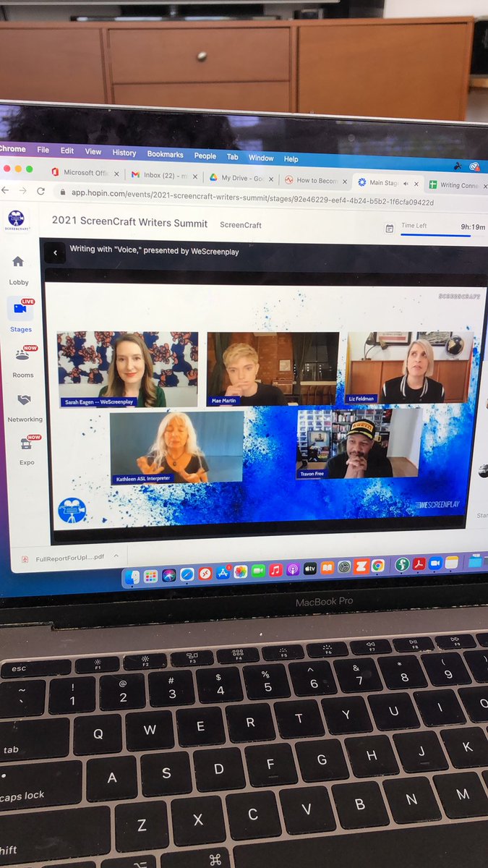The height and width of the screenshot is (868, 488).
Task: Open FaceTime from the Dock
Action: point(258,571)
